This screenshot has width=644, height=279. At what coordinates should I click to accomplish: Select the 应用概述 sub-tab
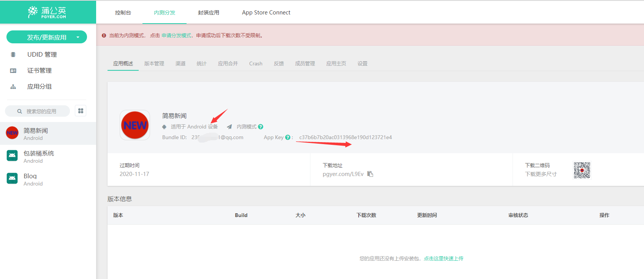(123, 63)
